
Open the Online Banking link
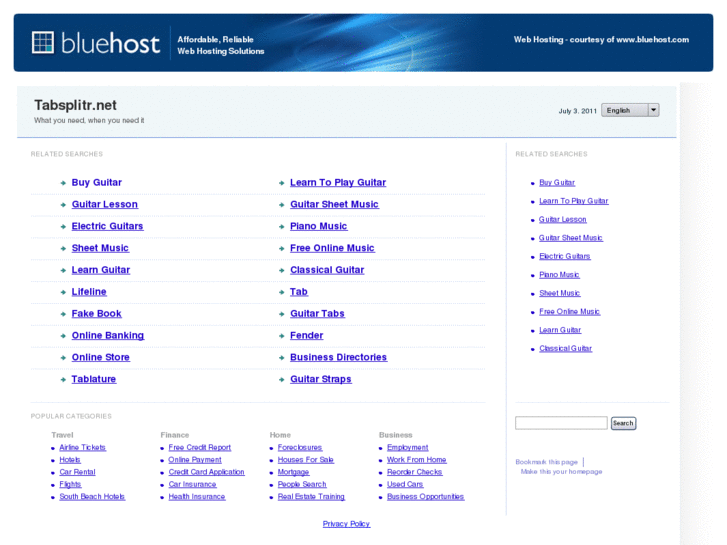(x=108, y=335)
